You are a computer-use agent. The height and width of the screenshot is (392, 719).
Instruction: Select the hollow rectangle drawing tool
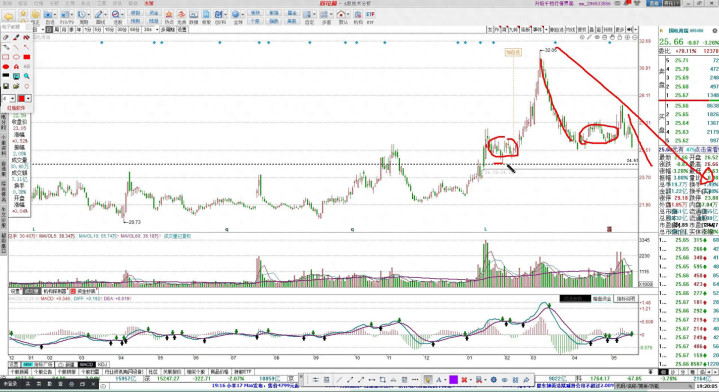(6, 57)
